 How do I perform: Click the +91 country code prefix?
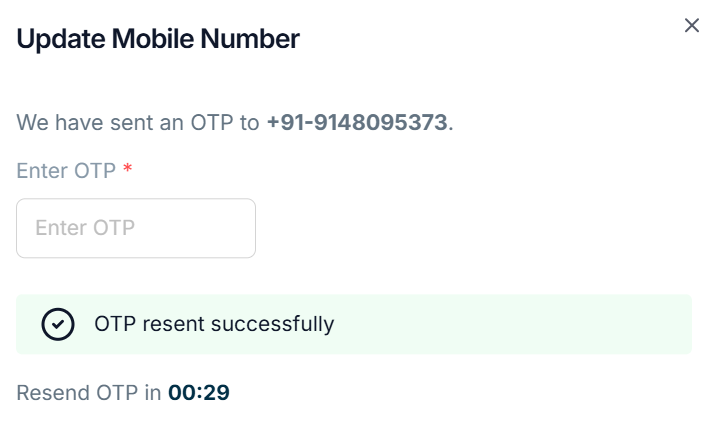point(285,124)
